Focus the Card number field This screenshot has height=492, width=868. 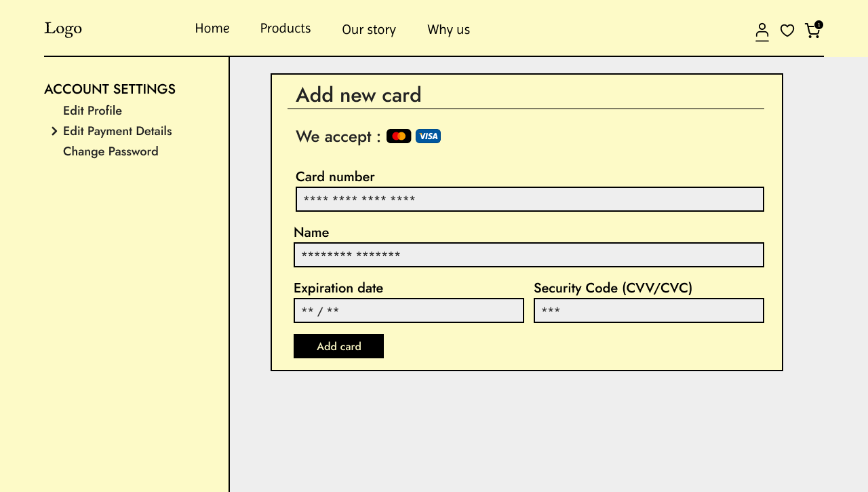(530, 200)
